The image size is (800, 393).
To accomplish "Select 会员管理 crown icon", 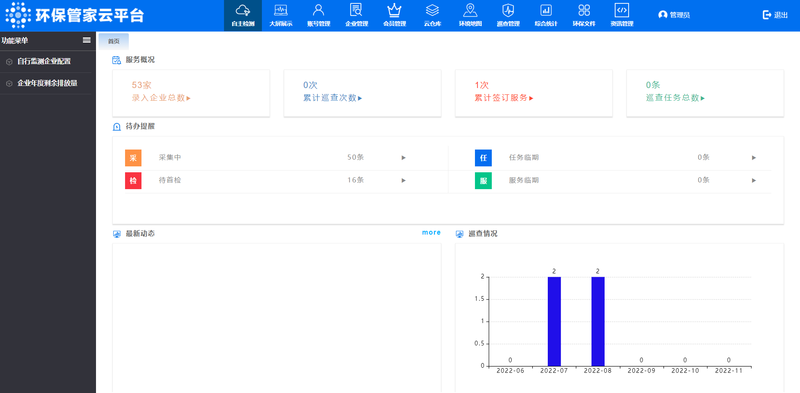I will 394,10.
